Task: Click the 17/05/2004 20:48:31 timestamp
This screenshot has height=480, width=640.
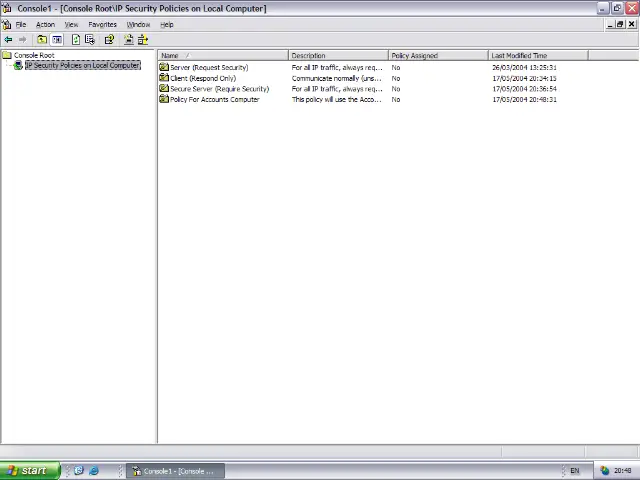Action: (x=524, y=99)
